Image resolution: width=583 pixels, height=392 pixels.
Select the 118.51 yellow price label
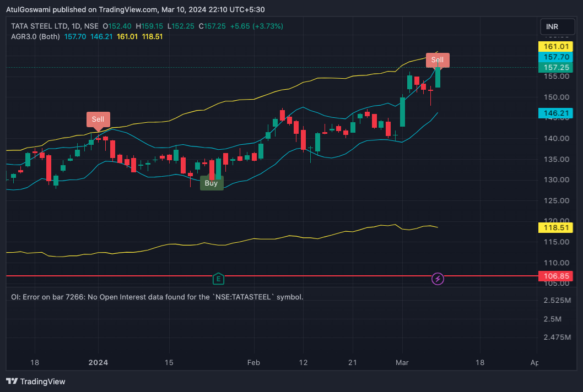(x=556, y=227)
